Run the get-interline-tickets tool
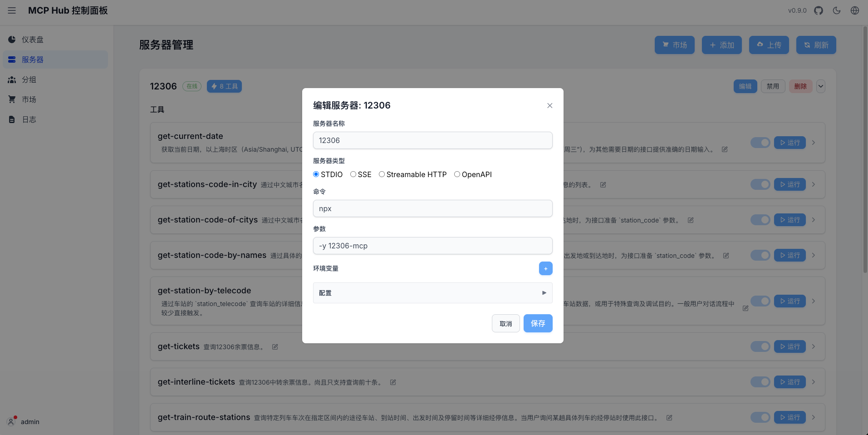 790,382
